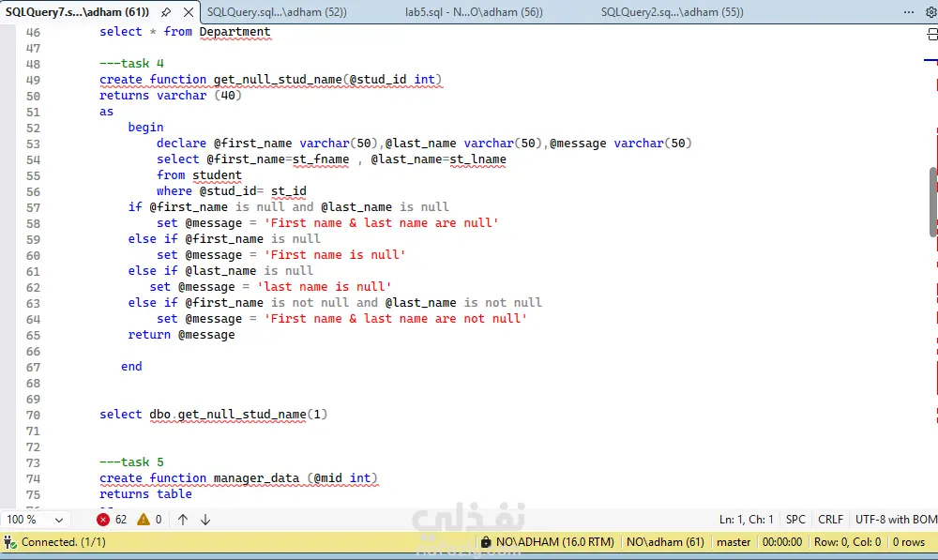Click the yellow warning count icon
Screen dimensions: 938x560
(143, 520)
